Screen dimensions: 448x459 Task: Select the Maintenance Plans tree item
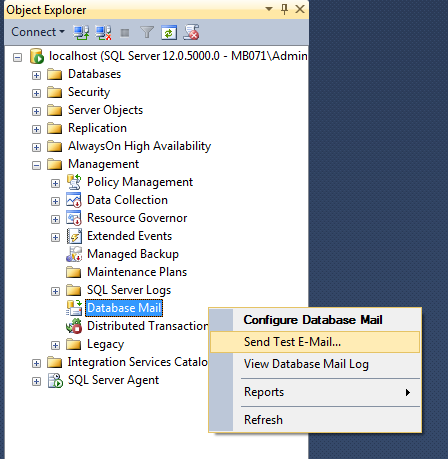[137, 272]
